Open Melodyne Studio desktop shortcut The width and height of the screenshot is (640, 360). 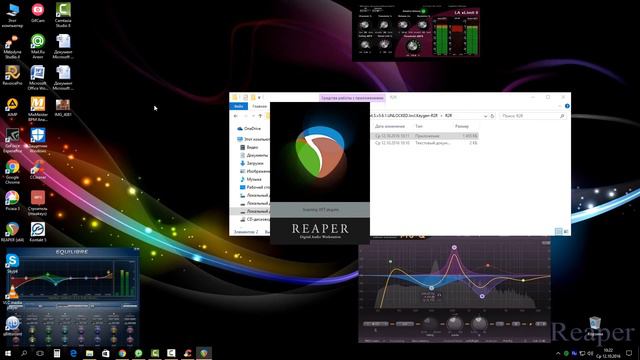click(12, 47)
